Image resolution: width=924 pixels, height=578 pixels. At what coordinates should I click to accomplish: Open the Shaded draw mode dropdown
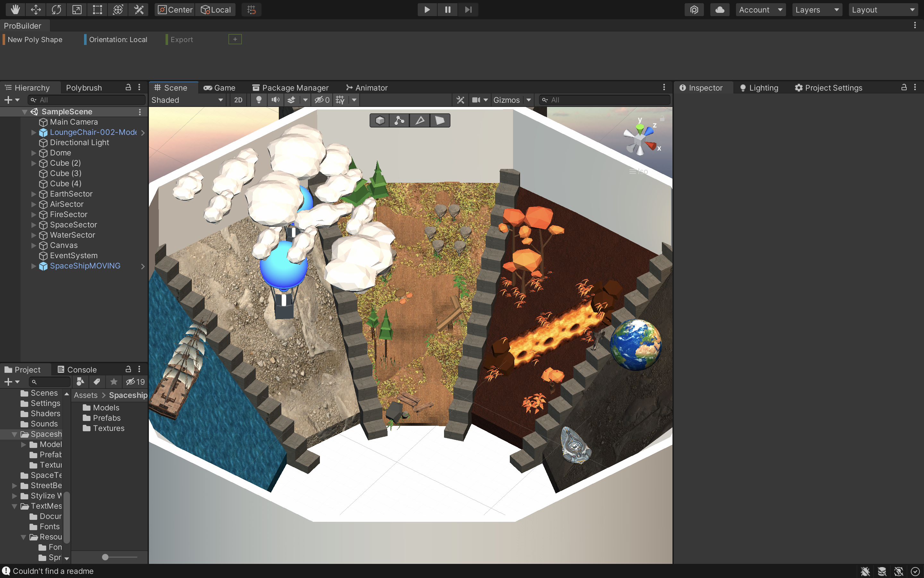click(x=187, y=100)
